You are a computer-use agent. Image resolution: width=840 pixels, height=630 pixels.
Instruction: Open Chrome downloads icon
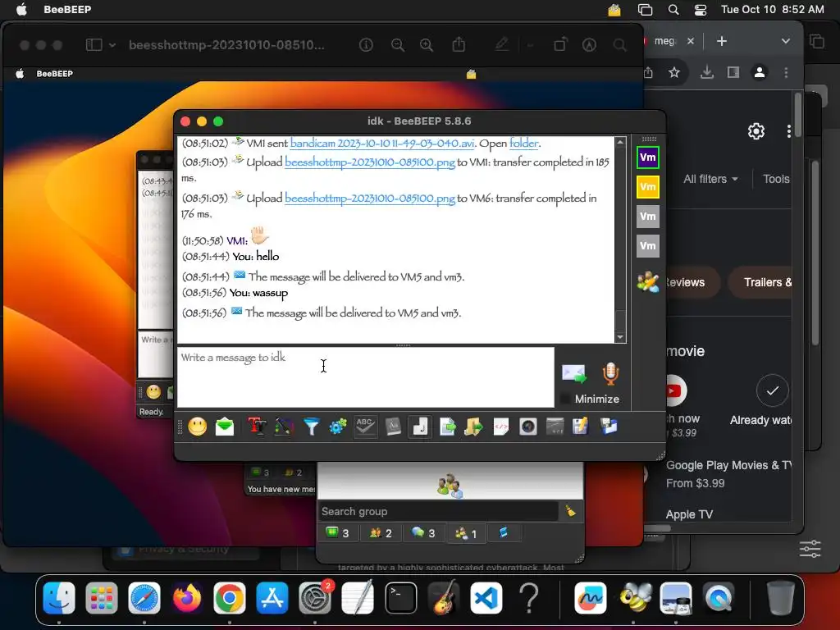[706, 72]
